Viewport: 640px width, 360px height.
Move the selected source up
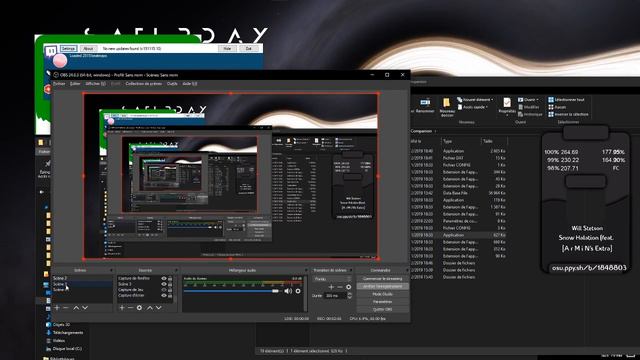point(149,308)
